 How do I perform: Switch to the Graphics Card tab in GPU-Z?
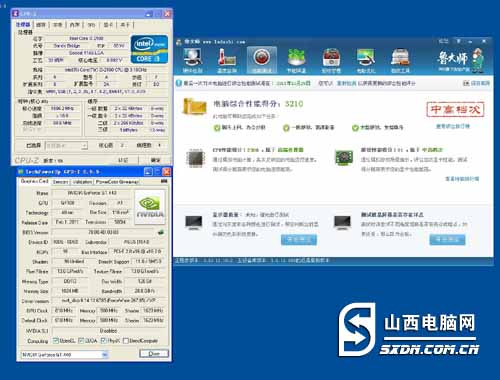pyautogui.click(x=34, y=181)
